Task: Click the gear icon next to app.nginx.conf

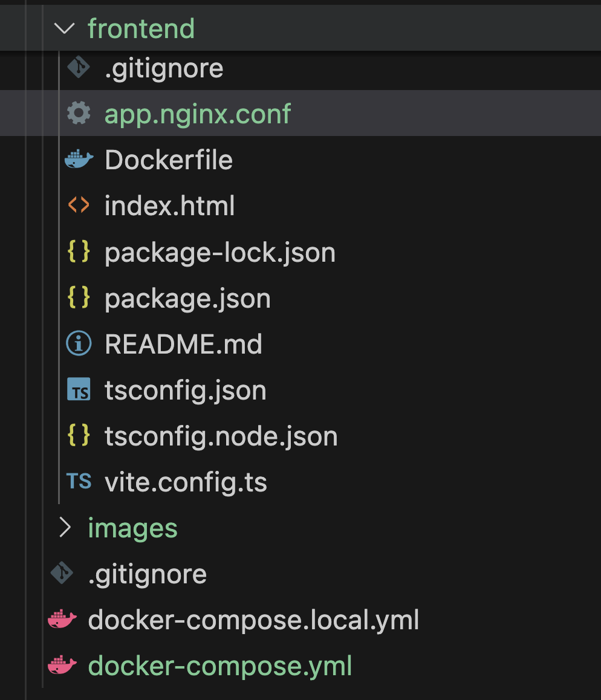Action: [x=79, y=114]
